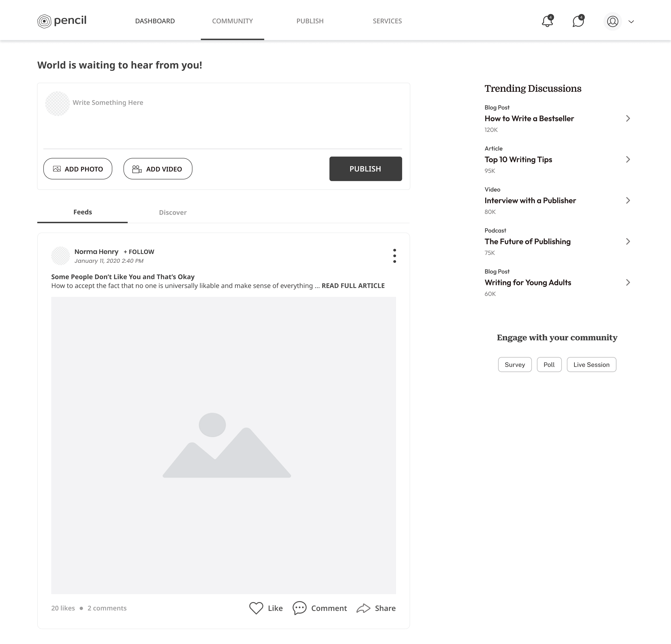Screen dimensions: 671x644
Task: Click the Pencil logo icon
Action: 44,21
